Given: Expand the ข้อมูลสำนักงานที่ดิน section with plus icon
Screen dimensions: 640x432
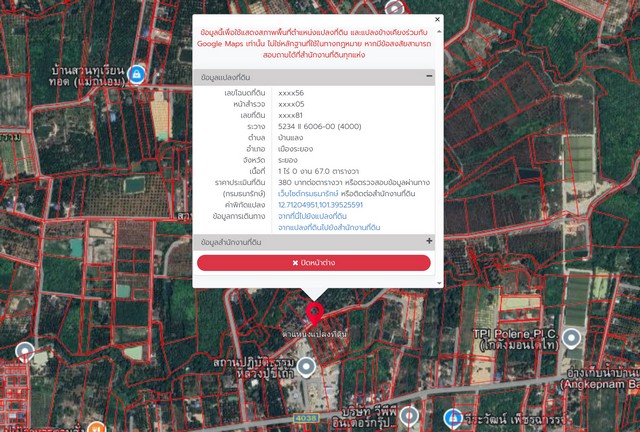Looking at the screenshot, I should click(429, 241).
